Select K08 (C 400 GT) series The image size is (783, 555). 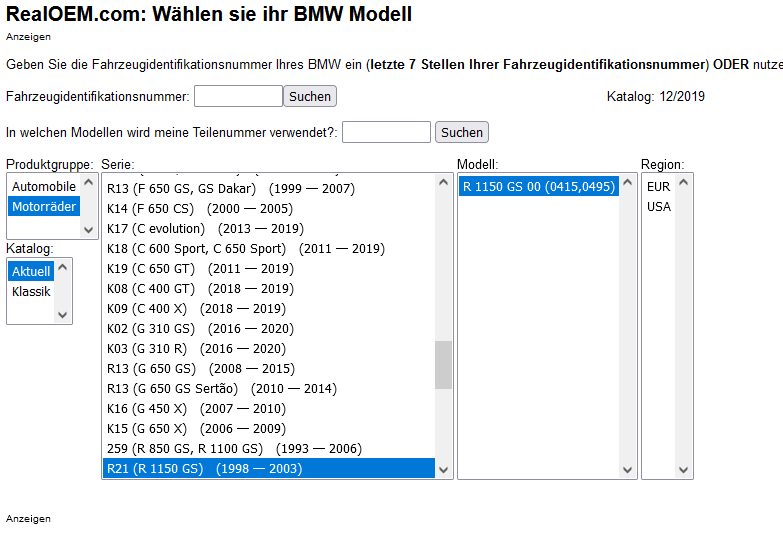(x=269, y=289)
